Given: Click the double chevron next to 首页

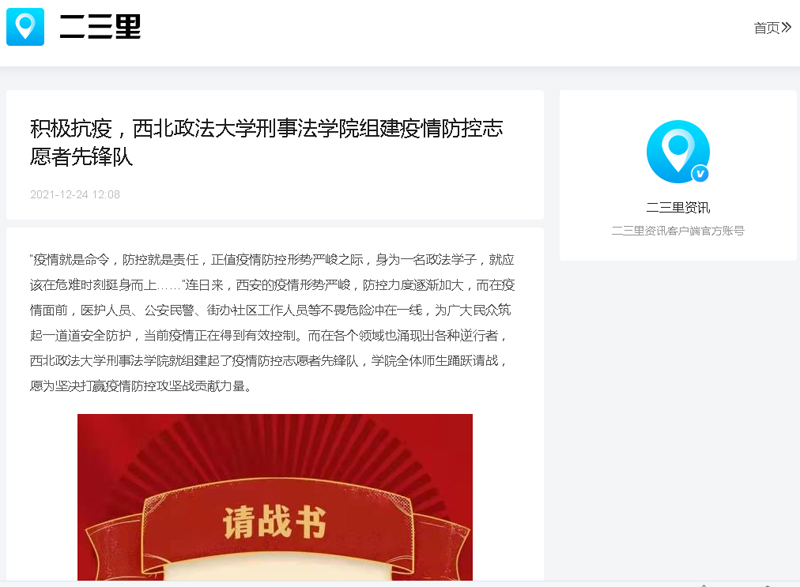Looking at the screenshot, I should (x=786, y=27).
